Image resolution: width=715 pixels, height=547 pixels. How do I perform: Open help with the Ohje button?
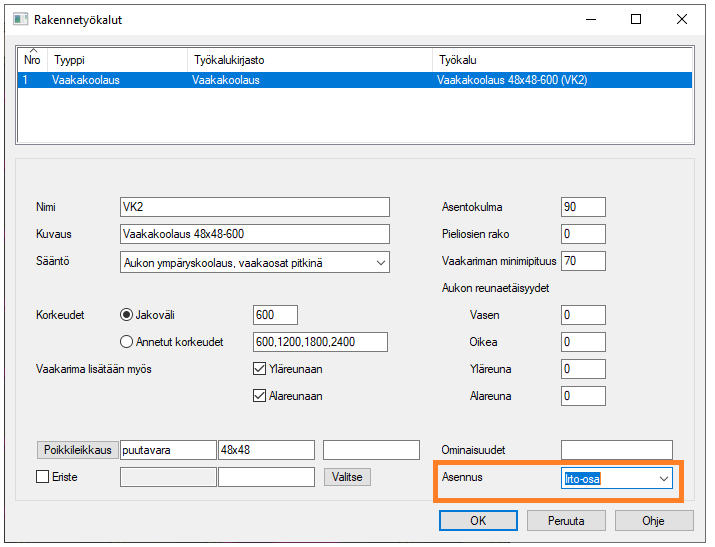[653, 520]
